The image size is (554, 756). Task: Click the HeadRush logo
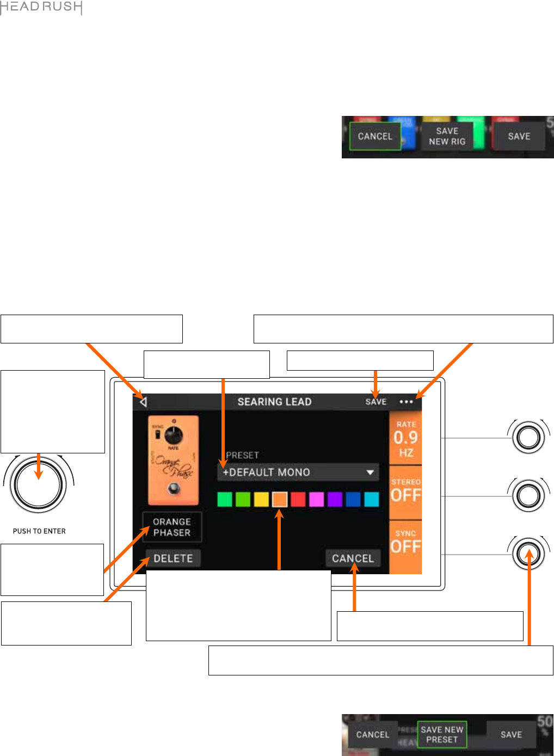point(41,8)
